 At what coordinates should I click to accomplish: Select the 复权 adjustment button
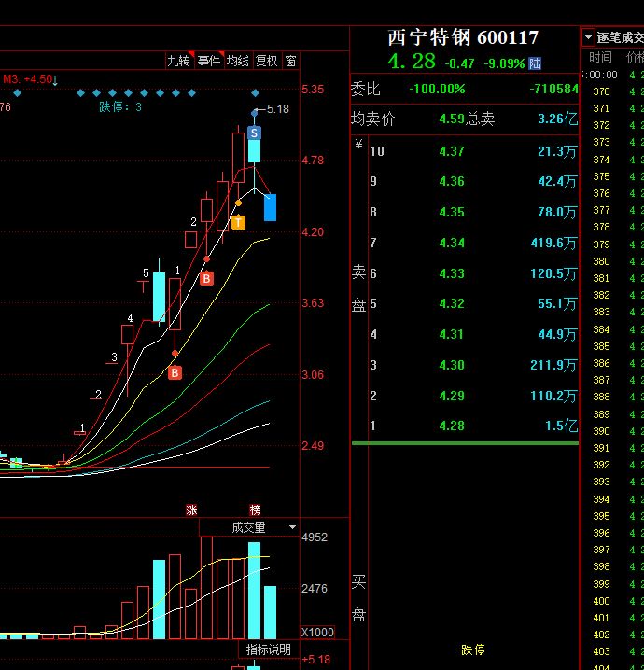pos(267,61)
